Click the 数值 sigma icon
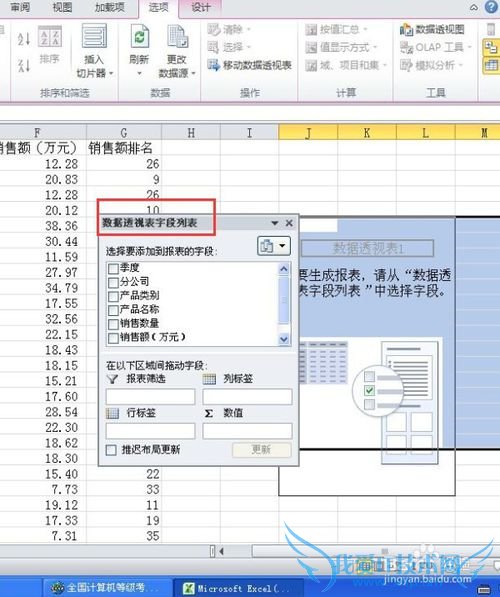 pyautogui.click(x=209, y=413)
